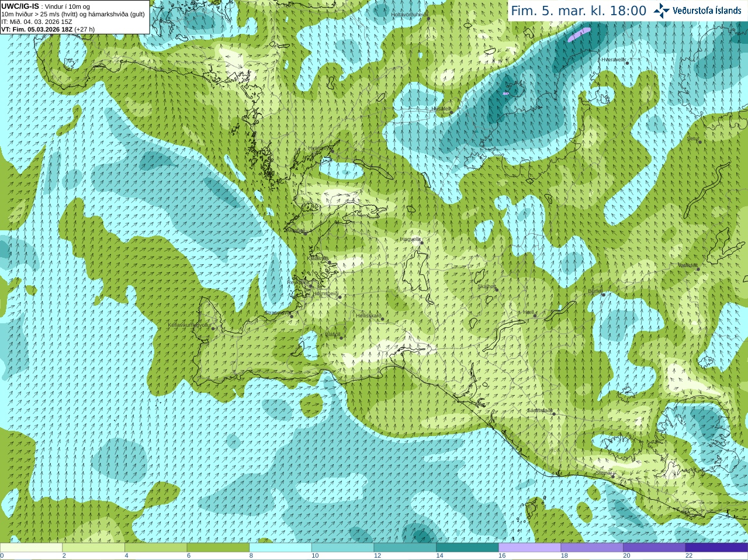
Task: Pick the 14–16 m/s dark teal swatch
Action: (x=467, y=548)
